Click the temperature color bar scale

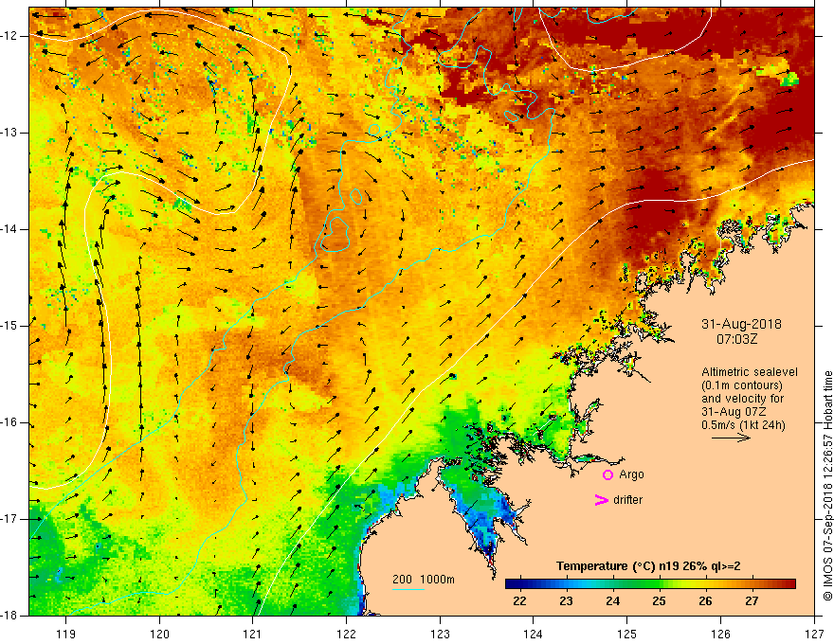coord(650,584)
